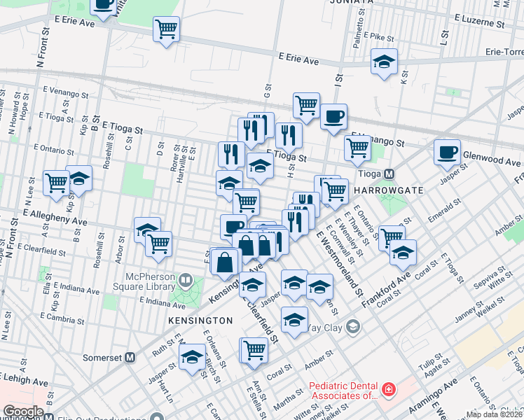
Task: Open shopping cart marker below E Tioga St school
Action: click(247, 205)
